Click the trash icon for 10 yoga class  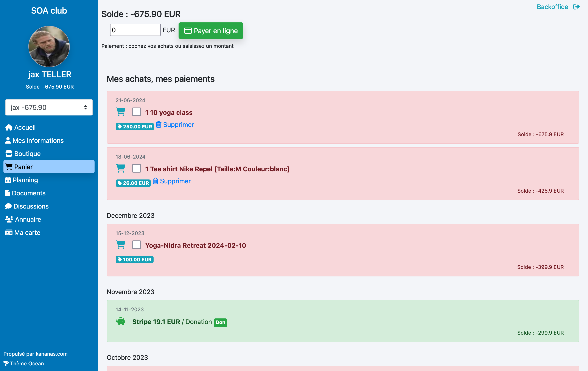(x=159, y=125)
